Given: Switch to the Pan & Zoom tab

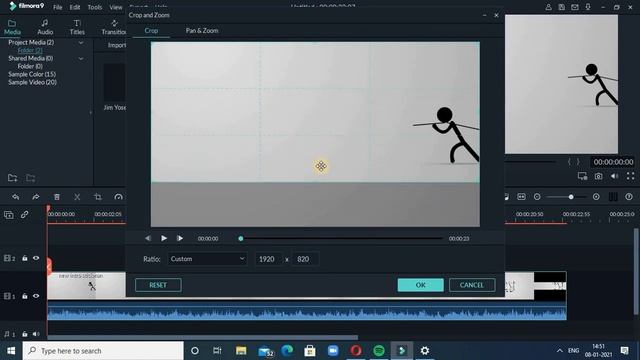Looking at the screenshot, I should 202,31.
